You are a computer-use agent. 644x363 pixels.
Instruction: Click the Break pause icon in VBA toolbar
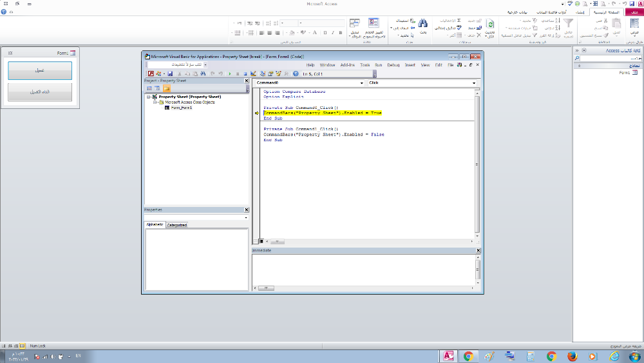[x=238, y=74]
